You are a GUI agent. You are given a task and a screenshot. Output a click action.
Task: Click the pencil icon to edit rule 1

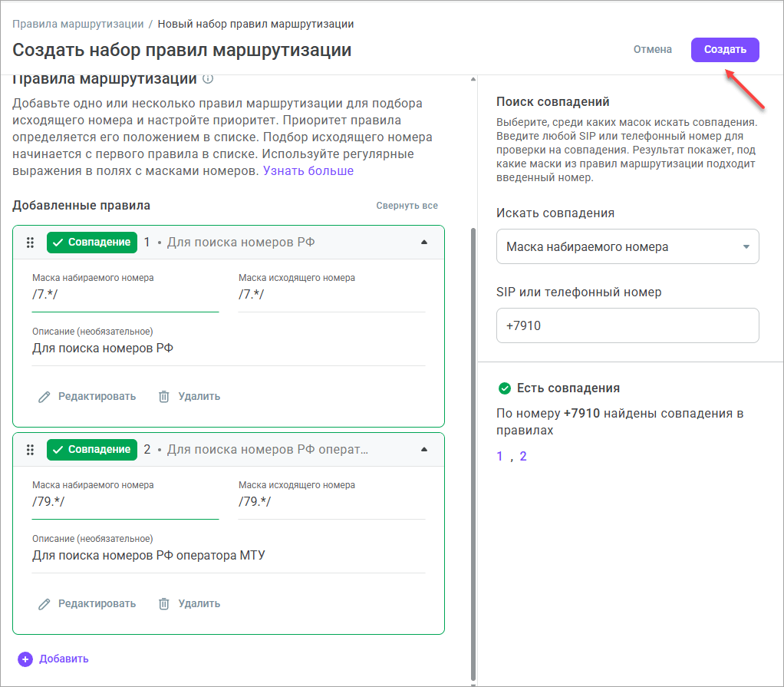(46, 396)
